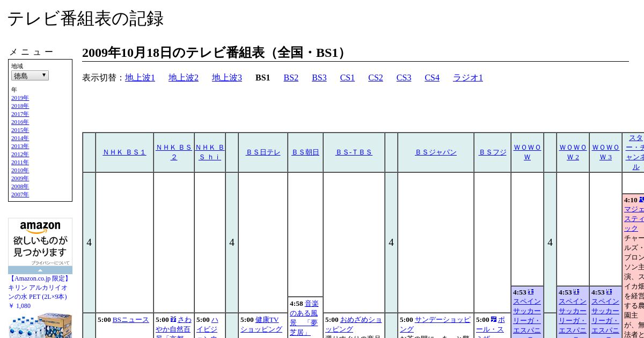Screen dimensions: 644x338
Task: Click NHK BS2 5:00 subtitle icon
Action: click(x=173, y=320)
